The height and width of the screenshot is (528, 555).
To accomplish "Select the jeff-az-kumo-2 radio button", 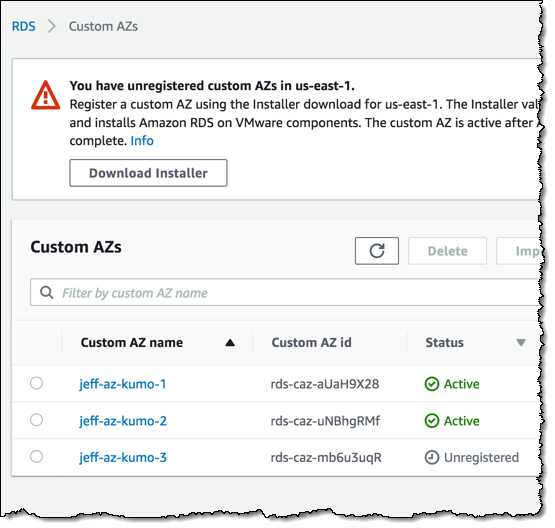I will (36, 420).
